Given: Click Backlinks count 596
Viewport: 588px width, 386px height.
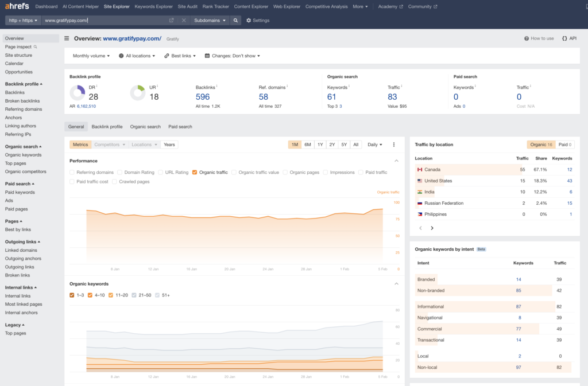Looking at the screenshot, I should (203, 97).
